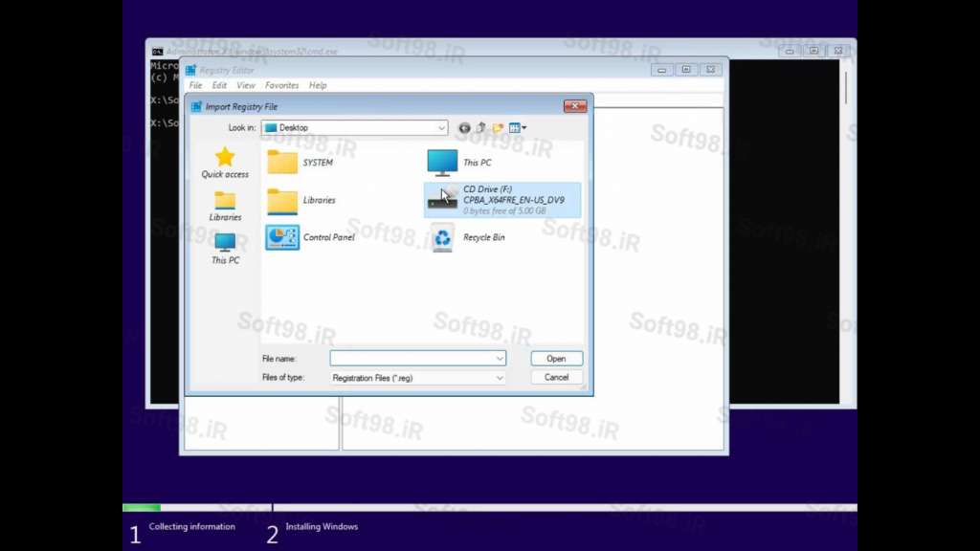Open the Help menu in Registry Editor
This screenshot has height=551, width=980.
click(x=318, y=85)
